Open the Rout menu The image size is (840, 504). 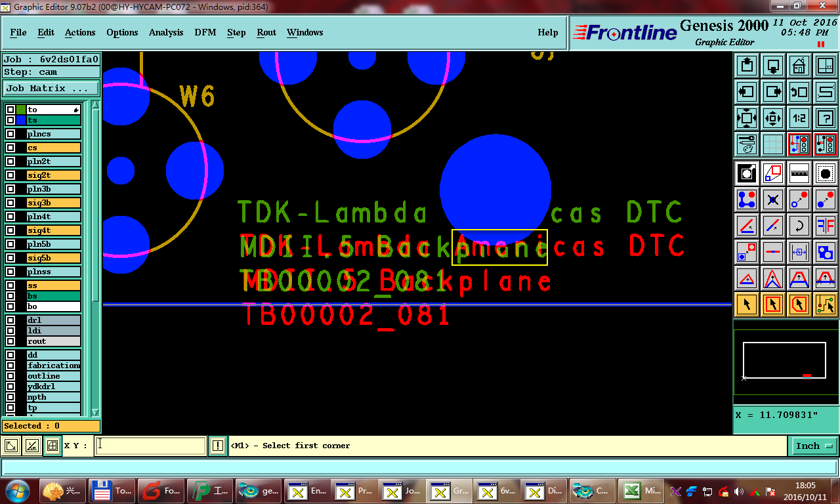pos(266,32)
